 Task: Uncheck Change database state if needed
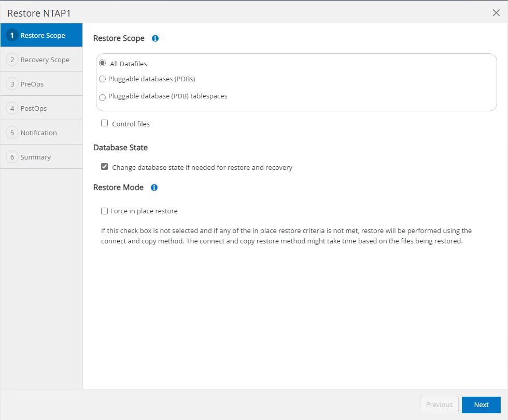pyautogui.click(x=105, y=167)
